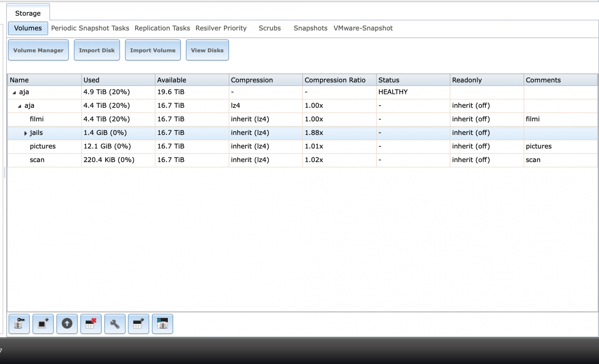The image size is (599, 364).
Task: Sort by the Used column header
Action: (x=118, y=80)
